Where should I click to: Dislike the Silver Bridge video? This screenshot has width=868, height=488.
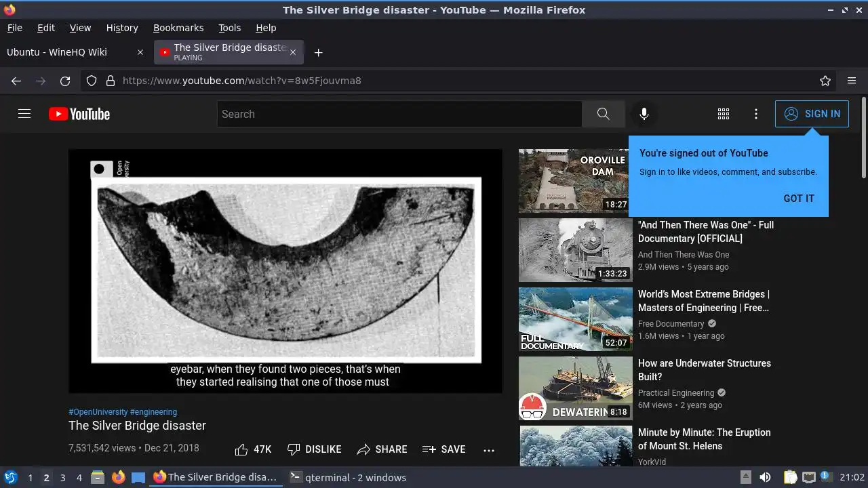coord(314,449)
